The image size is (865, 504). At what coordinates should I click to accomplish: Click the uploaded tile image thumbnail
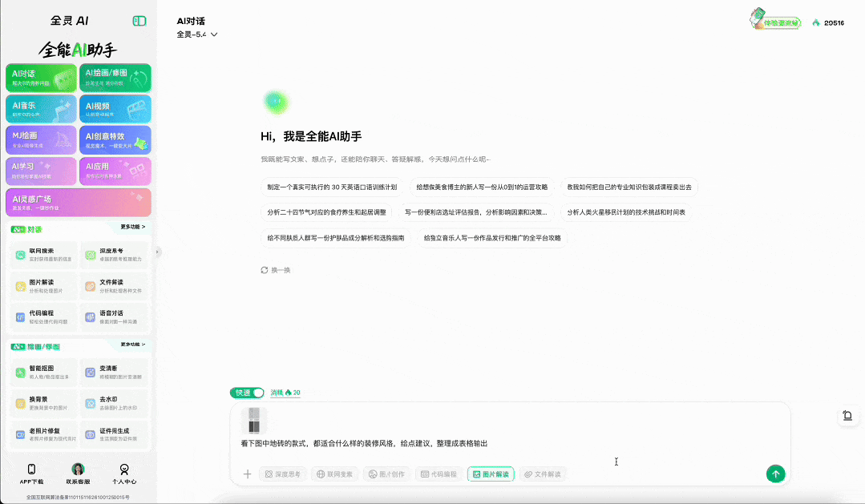pyautogui.click(x=254, y=420)
